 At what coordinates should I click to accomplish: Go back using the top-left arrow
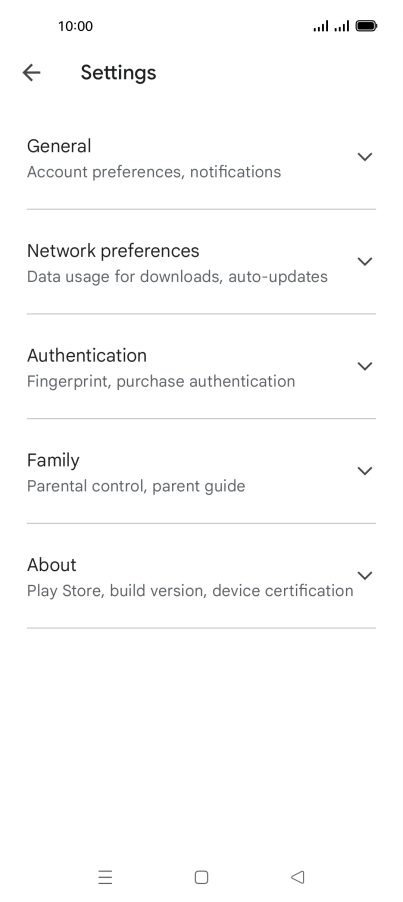[x=31, y=72]
